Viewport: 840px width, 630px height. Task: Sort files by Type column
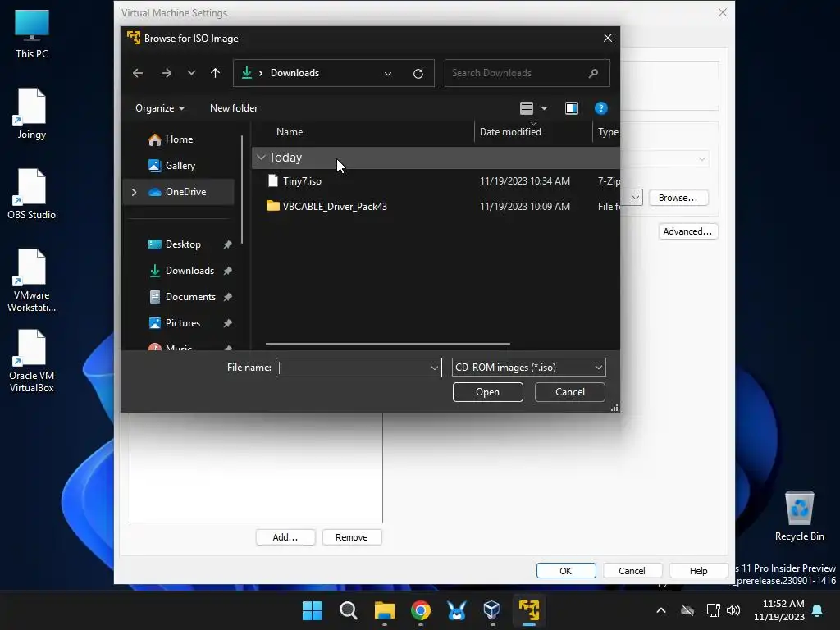pos(607,132)
